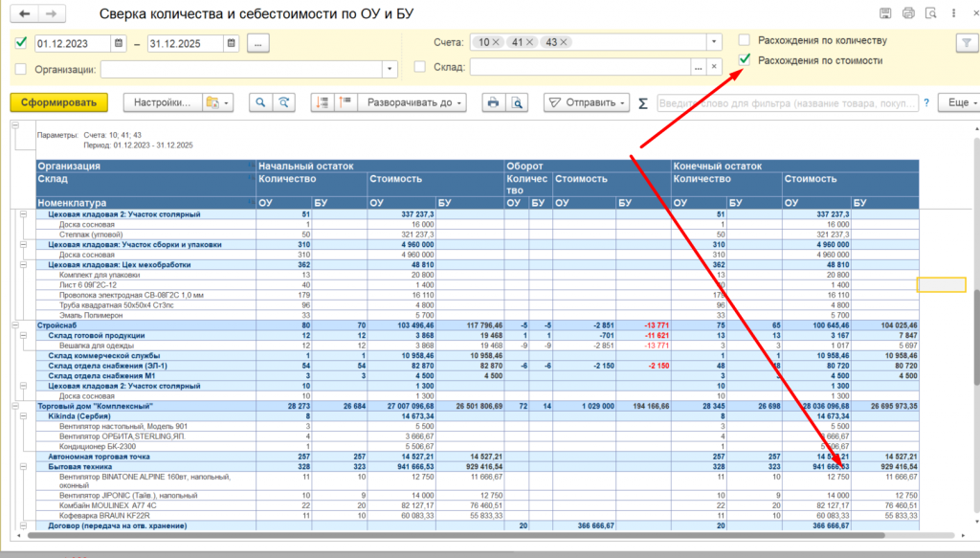Toggle the Организации filter checkbox
This screenshot has width=980, height=558.
pos(21,69)
